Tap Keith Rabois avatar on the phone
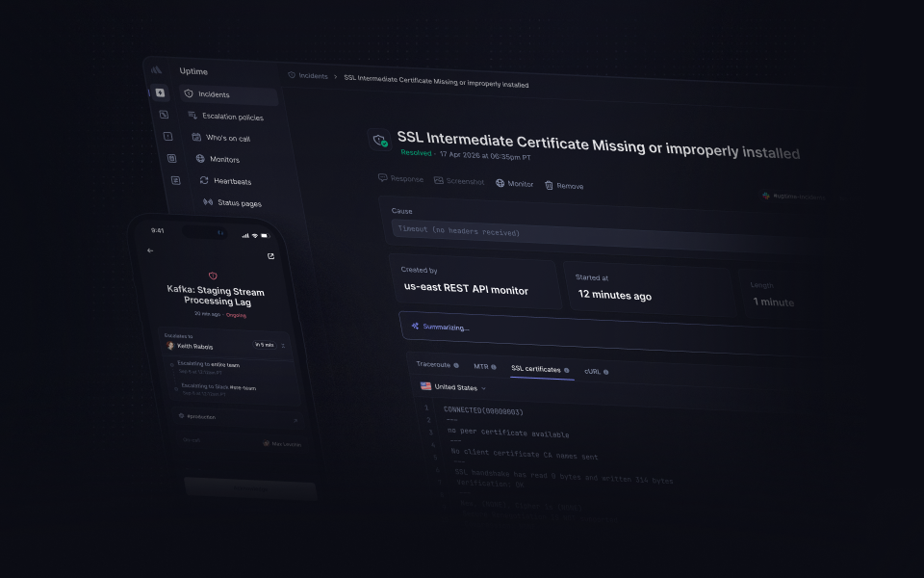924x578 pixels. coord(170,346)
